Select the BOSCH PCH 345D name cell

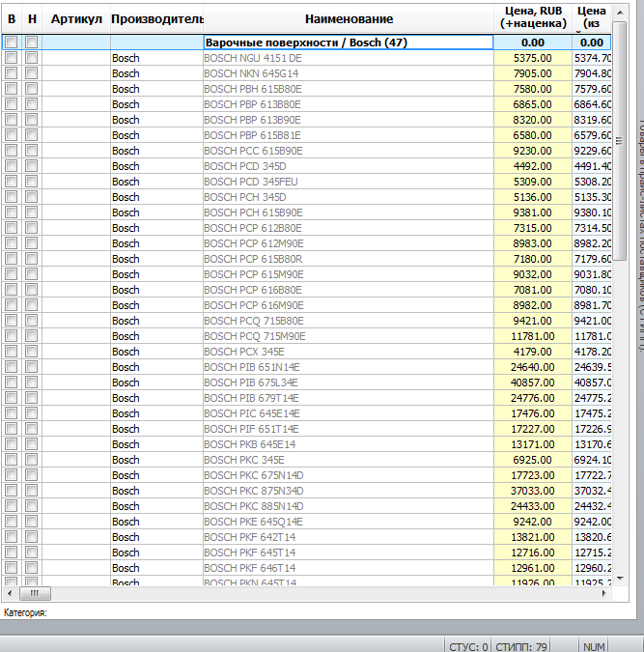click(x=349, y=197)
